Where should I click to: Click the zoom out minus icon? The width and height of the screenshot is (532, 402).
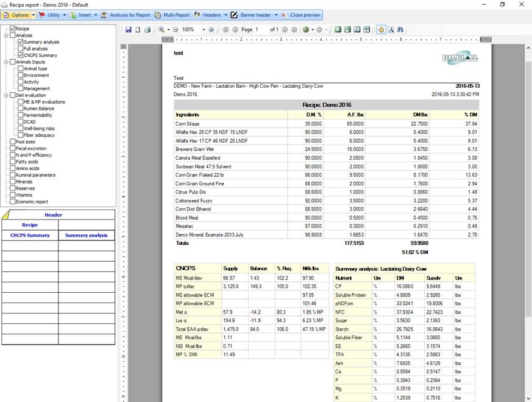pyautogui.click(x=176, y=29)
